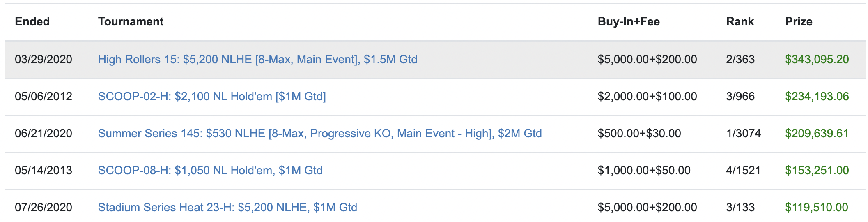This screenshot has width=868, height=222.
Task: Sort by the Prize column header
Action: [799, 22]
